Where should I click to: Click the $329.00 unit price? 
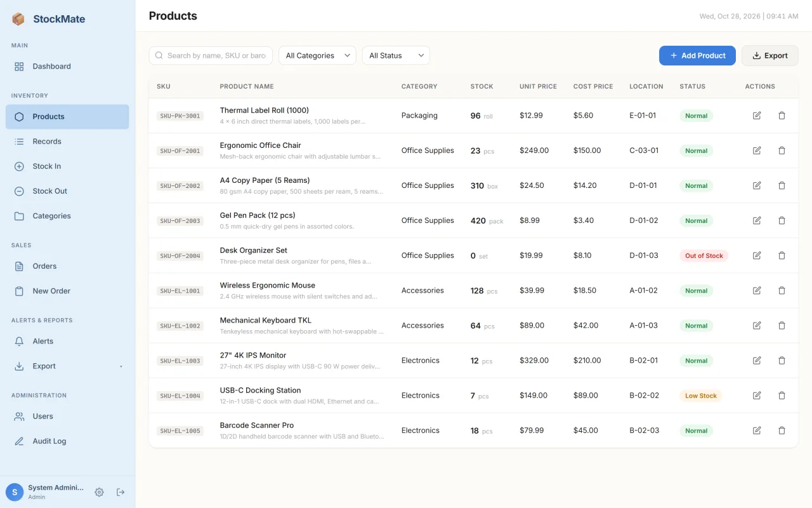pyautogui.click(x=534, y=360)
